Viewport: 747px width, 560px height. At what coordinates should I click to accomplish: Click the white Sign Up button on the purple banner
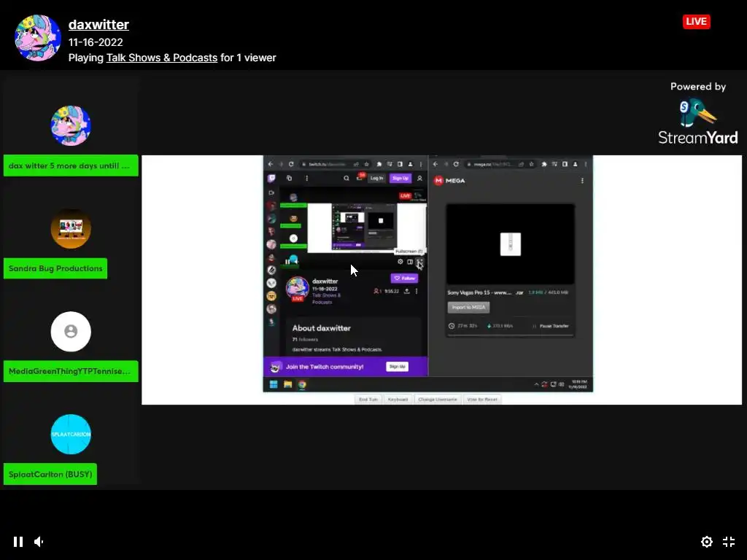point(398,367)
